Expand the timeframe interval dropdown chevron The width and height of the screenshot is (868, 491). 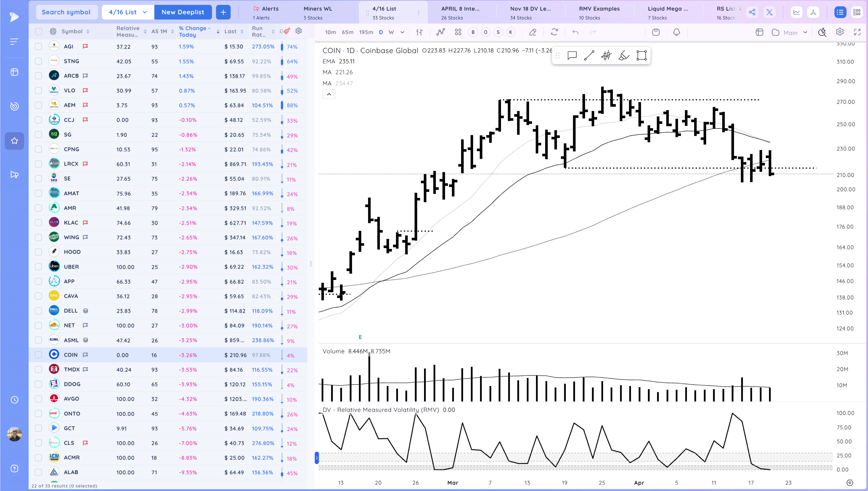pyautogui.click(x=402, y=32)
